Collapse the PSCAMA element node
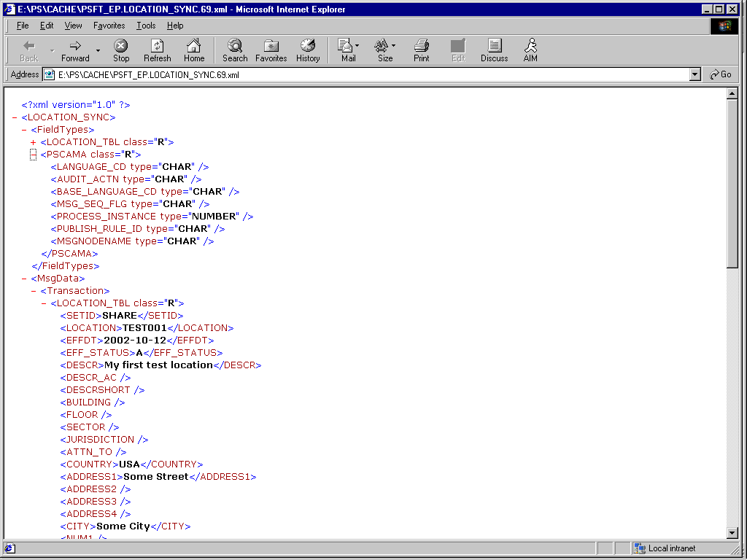Image resolution: width=747 pixels, height=560 pixels. click(32, 154)
